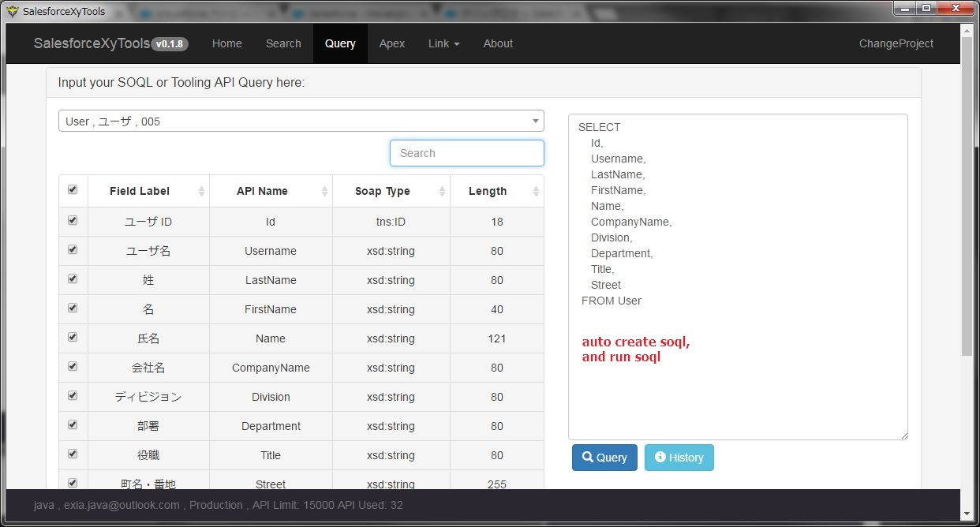Open the About page

(498, 43)
